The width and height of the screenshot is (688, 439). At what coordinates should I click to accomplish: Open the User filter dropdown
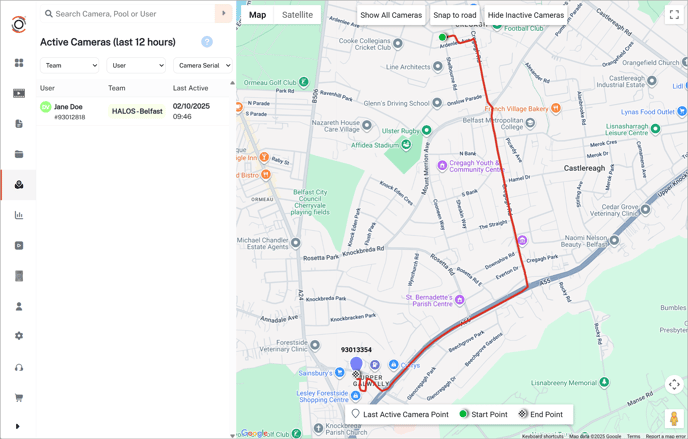point(135,66)
